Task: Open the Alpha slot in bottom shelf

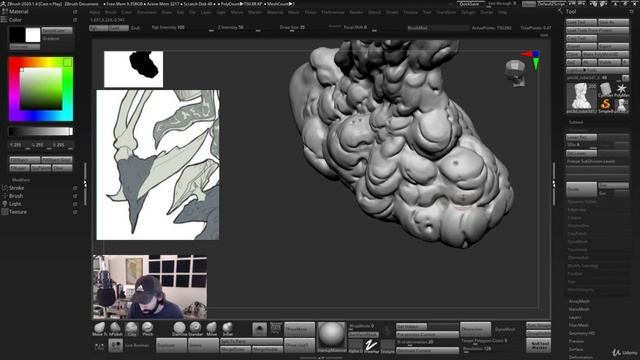Action: pyautogui.click(x=355, y=346)
